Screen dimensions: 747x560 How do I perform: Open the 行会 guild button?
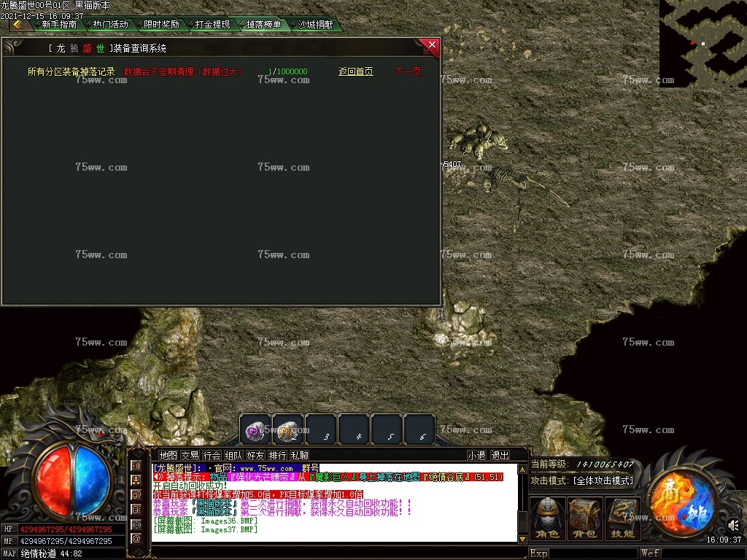[x=212, y=456]
